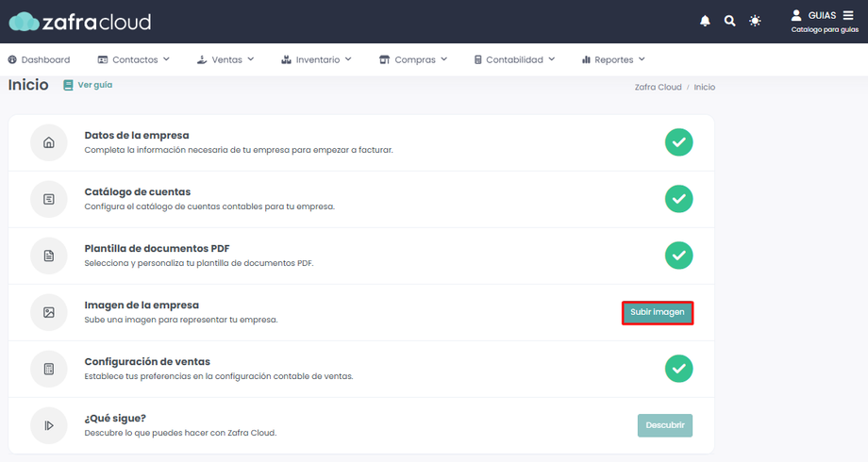Click the Dashboard globe icon

(12, 59)
